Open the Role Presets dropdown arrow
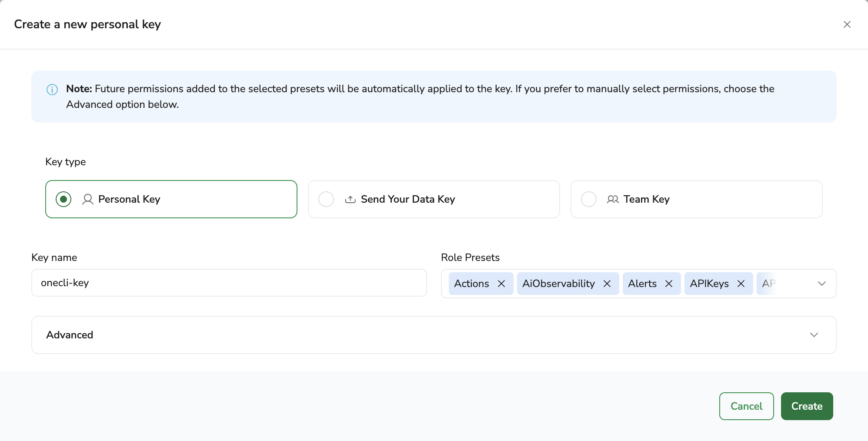This screenshot has width=868, height=441. tap(821, 284)
